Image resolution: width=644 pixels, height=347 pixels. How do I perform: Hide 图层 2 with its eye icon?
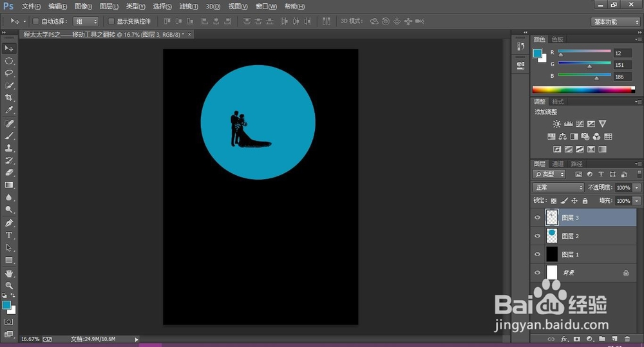click(x=537, y=236)
